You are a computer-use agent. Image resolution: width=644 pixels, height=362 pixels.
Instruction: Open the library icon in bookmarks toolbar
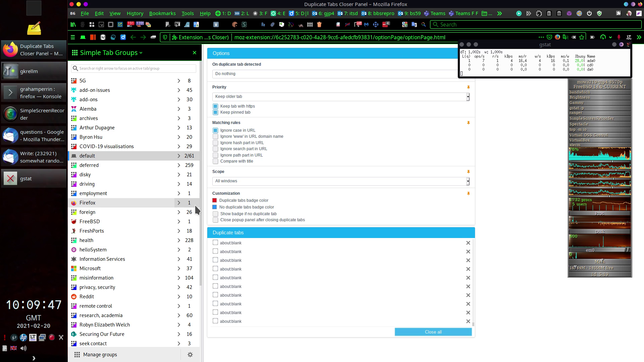tap(73, 24)
